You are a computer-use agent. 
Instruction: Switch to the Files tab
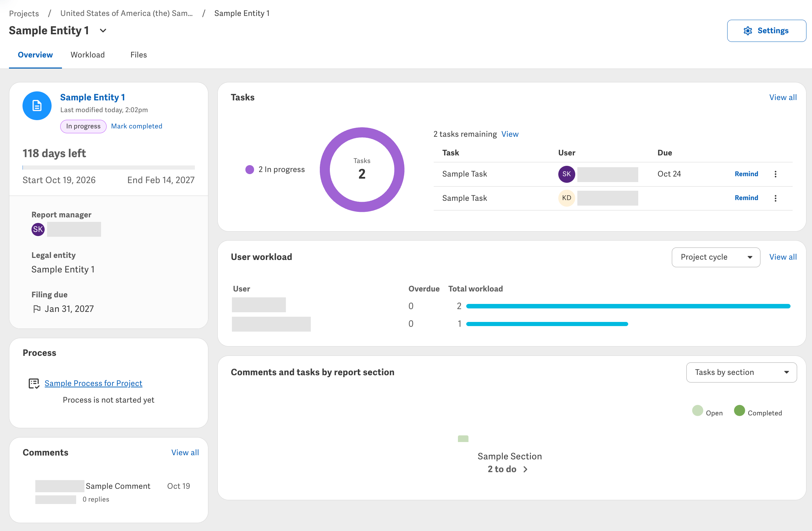click(139, 55)
